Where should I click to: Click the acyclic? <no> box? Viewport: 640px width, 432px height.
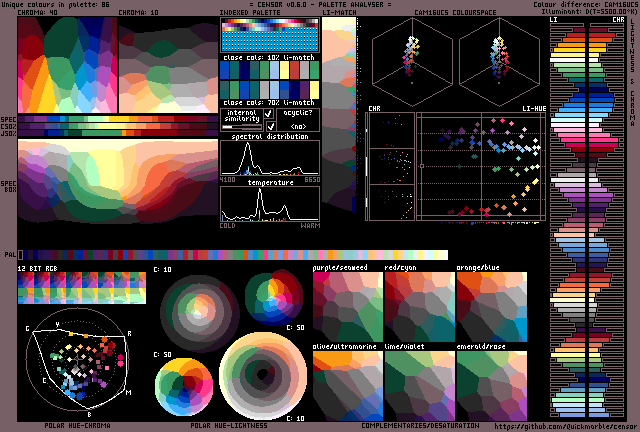(x=298, y=119)
